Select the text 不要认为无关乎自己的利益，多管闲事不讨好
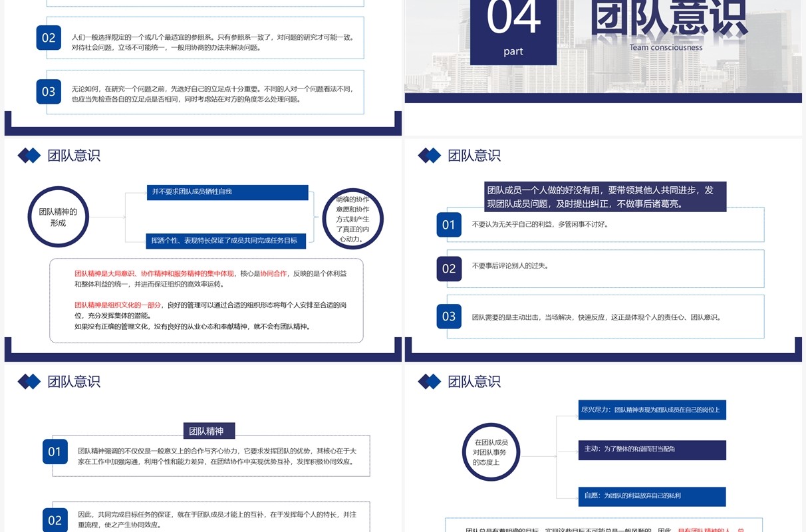The image size is (806, 532). click(x=540, y=224)
